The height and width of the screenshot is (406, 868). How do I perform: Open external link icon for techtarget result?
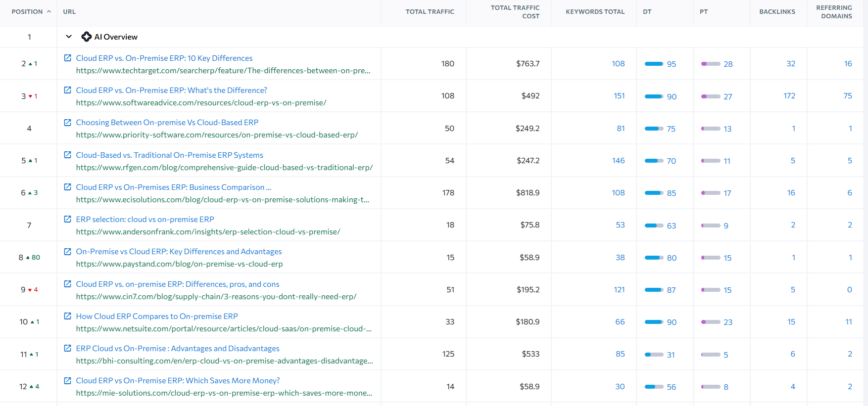[68, 58]
